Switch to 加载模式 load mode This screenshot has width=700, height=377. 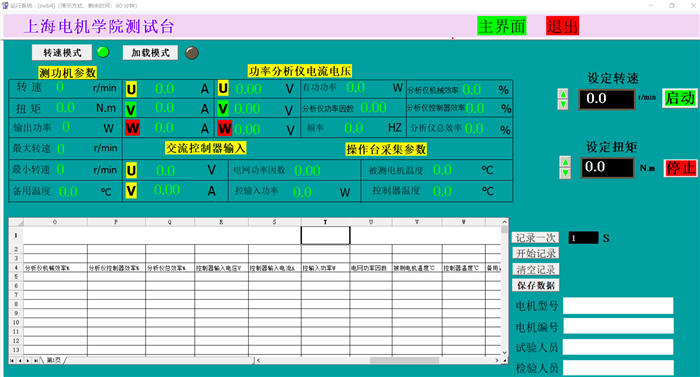coord(150,53)
